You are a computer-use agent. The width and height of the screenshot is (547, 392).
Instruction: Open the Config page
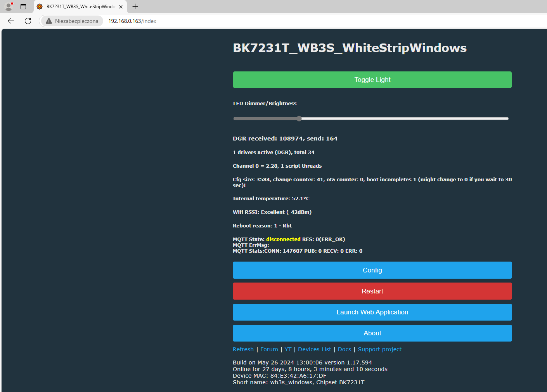tap(372, 270)
